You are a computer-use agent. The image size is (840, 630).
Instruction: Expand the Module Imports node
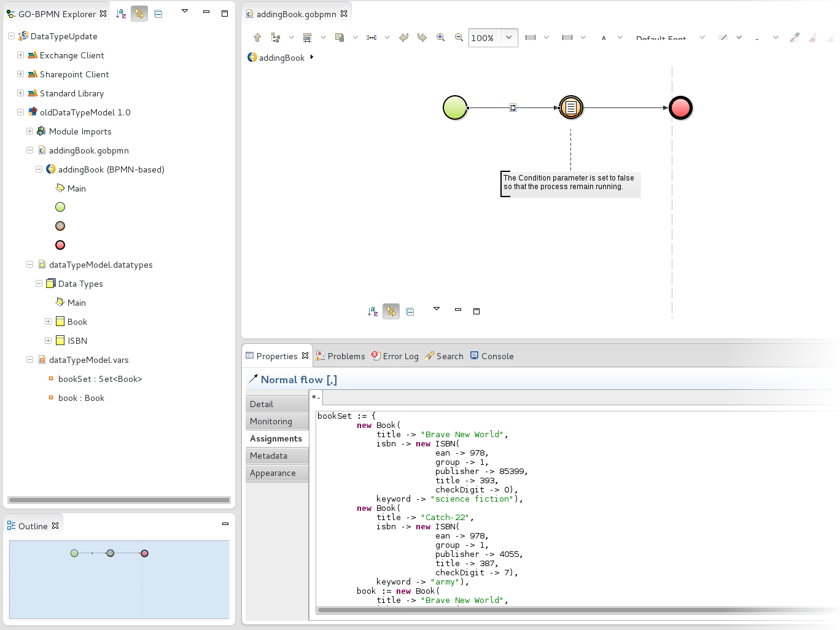click(29, 131)
